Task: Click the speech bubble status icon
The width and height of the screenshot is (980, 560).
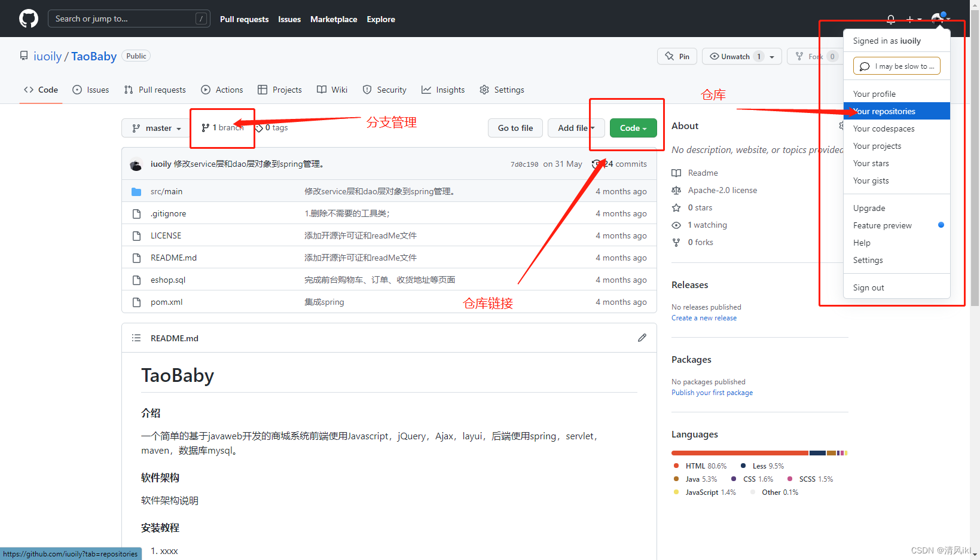Action: pyautogui.click(x=865, y=66)
